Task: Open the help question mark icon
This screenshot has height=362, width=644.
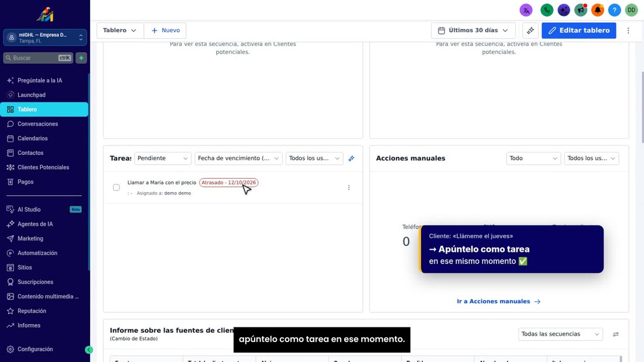Action: (x=614, y=10)
